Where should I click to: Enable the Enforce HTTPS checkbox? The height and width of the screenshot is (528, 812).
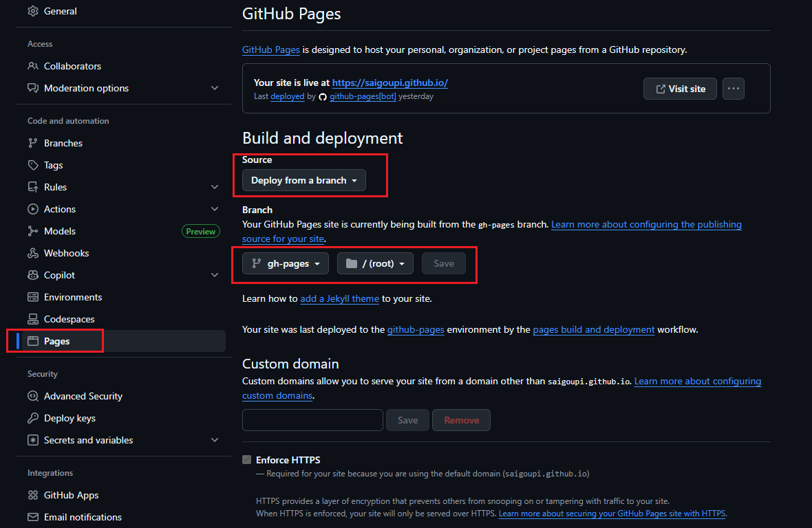click(246, 459)
